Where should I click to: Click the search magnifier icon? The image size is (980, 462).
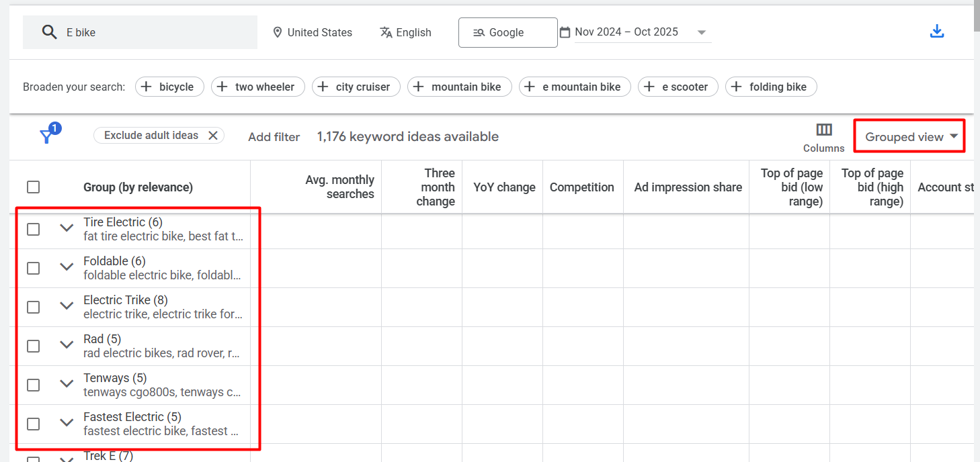pos(49,32)
